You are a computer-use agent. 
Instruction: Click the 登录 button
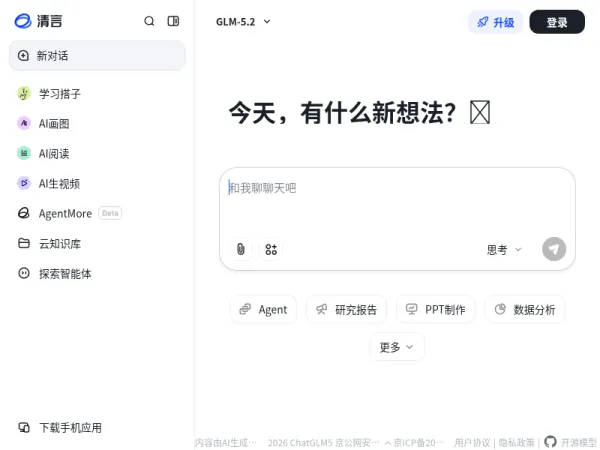click(557, 22)
